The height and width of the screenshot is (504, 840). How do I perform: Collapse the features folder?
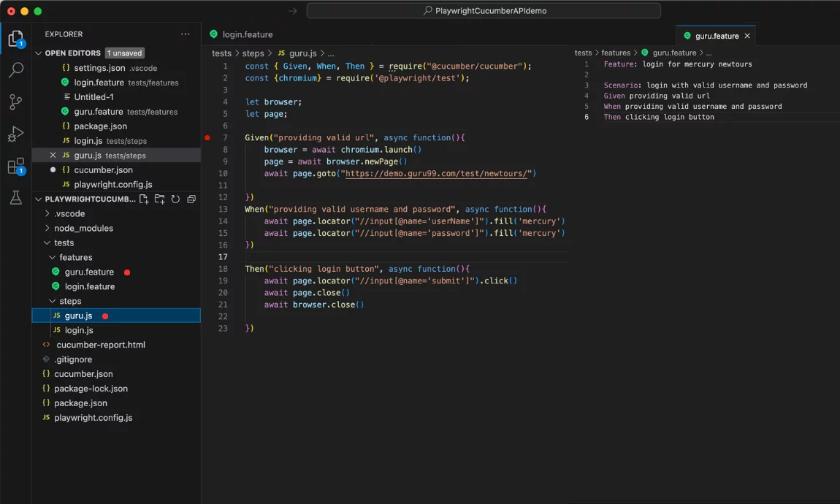point(75,257)
